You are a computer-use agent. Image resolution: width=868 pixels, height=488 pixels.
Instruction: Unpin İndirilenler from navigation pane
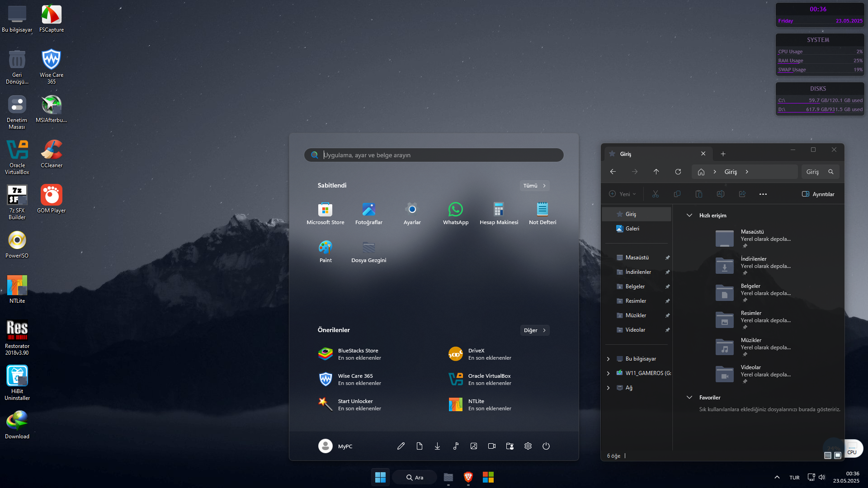pos(667,272)
